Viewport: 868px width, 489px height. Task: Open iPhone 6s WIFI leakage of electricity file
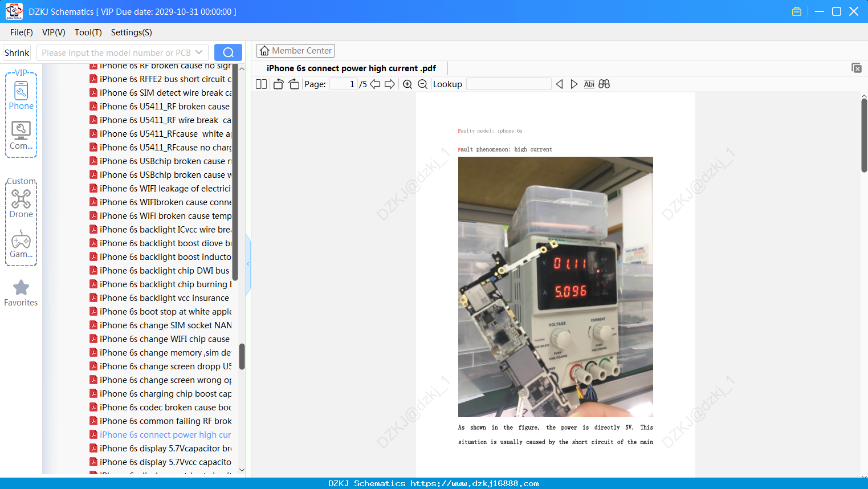point(165,189)
